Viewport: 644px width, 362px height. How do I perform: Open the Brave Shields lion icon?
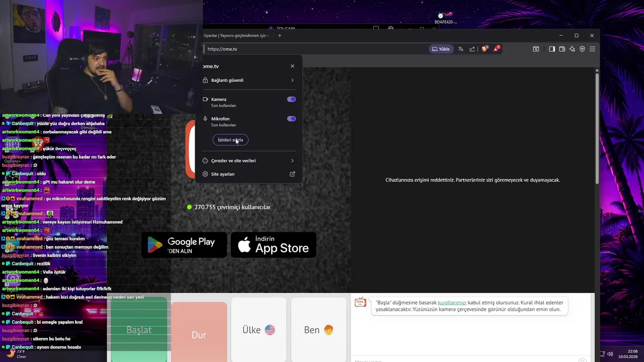(x=485, y=49)
